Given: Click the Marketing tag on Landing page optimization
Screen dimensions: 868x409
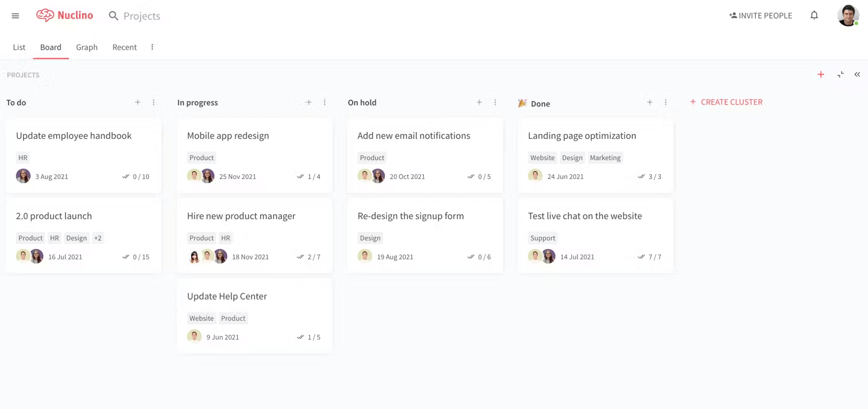Looking at the screenshot, I should (x=605, y=158).
